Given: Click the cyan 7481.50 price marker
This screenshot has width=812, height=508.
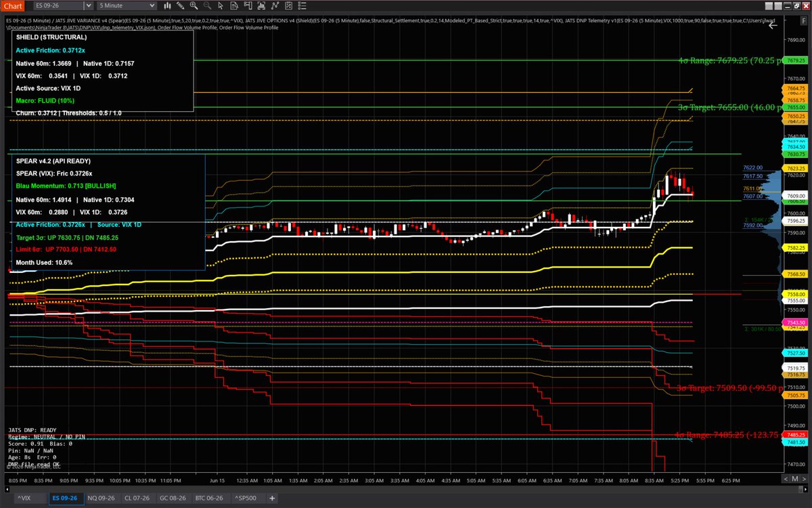Looking at the screenshot, I should 794,442.
